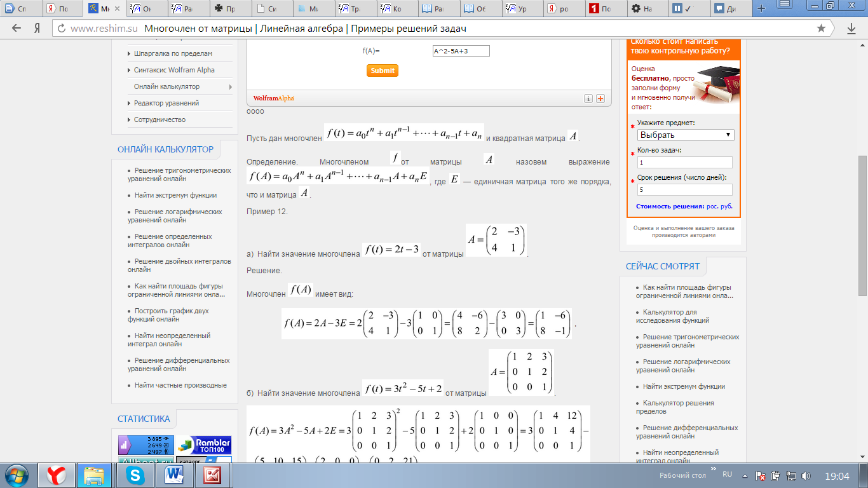This screenshot has width=868, height=488.
Task: Expand the 'Синтаксис Wolfram Alpha' item
Action: point(174,70)
